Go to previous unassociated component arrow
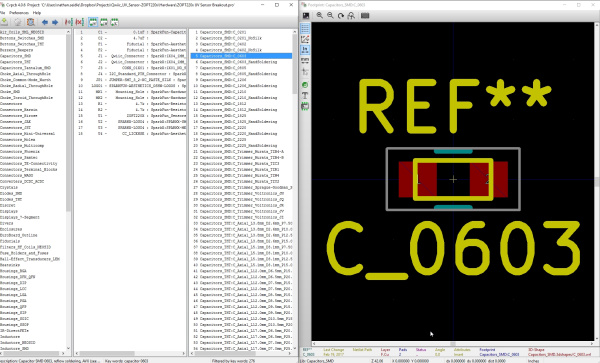The width and height of the screenshot is (600, 363). point(45,22)
